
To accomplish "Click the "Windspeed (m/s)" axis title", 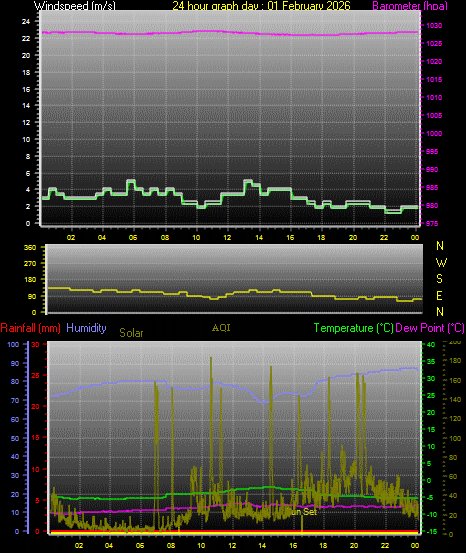I will coord(75,6).
